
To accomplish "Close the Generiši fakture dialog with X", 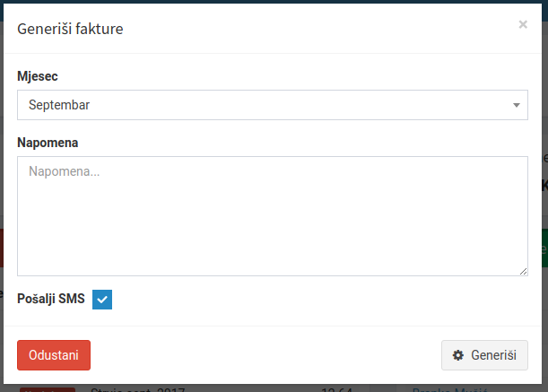I will (523, 24).
